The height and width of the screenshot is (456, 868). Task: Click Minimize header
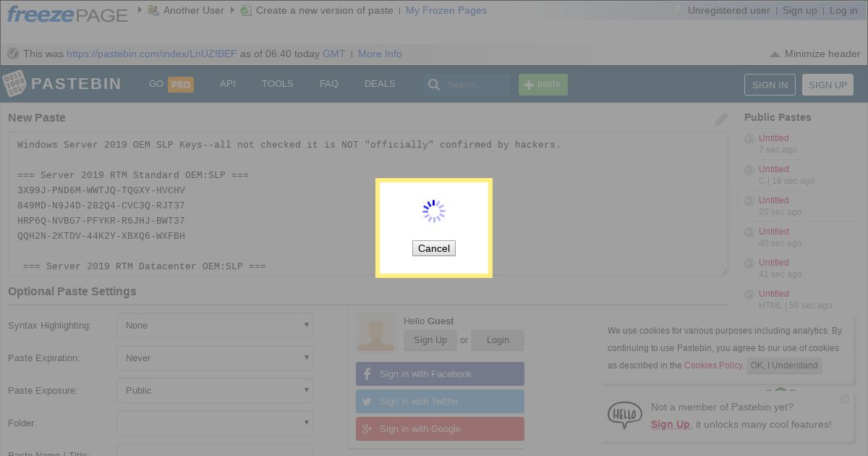[822, 54]
